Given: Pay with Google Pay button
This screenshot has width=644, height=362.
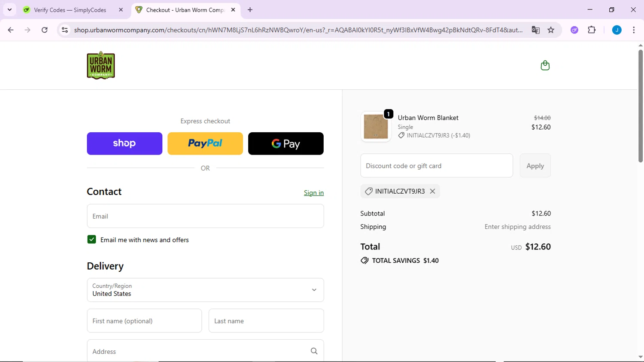Looking at the screenshot, I should coord(286,143).
